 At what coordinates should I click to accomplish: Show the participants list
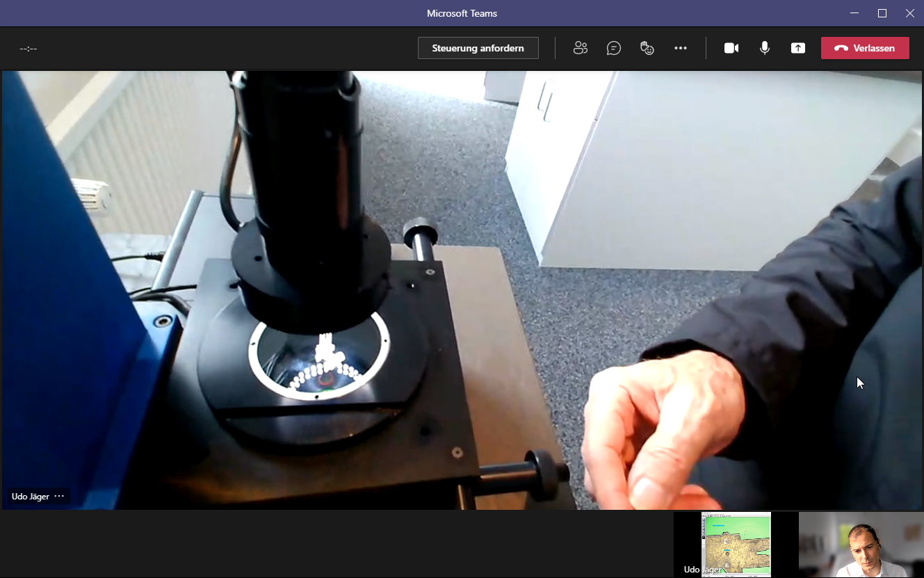(580, 48)
